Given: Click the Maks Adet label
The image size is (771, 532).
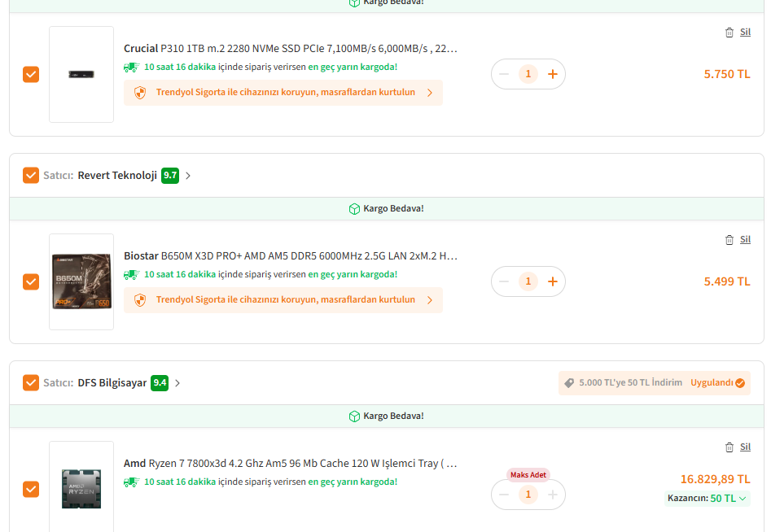Looking at the screenshot, I should click(528, 475).
